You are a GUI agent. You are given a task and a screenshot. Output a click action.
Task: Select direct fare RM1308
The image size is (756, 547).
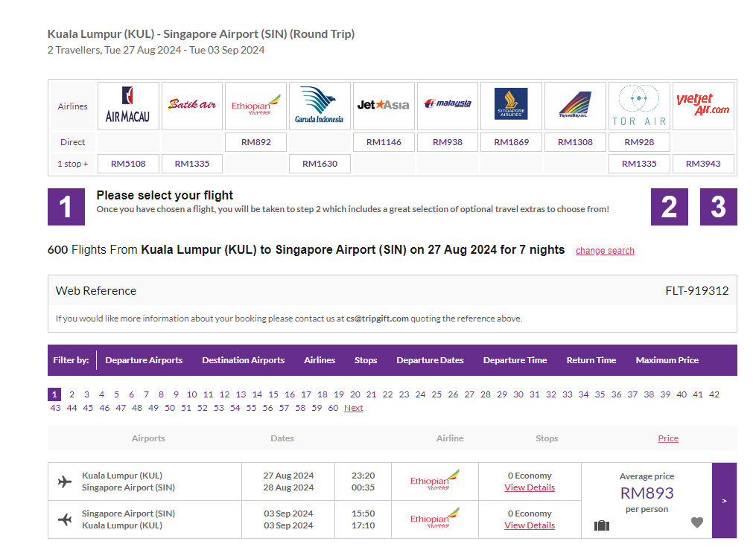(x=575, y=142)
